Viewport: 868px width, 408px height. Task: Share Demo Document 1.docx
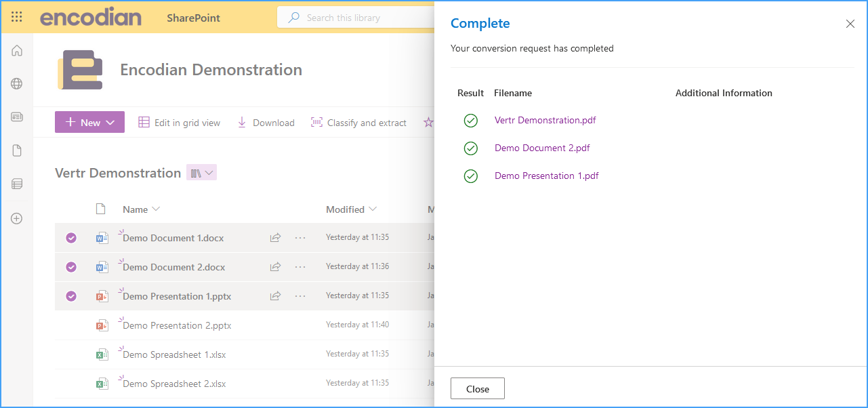[275, 238]
